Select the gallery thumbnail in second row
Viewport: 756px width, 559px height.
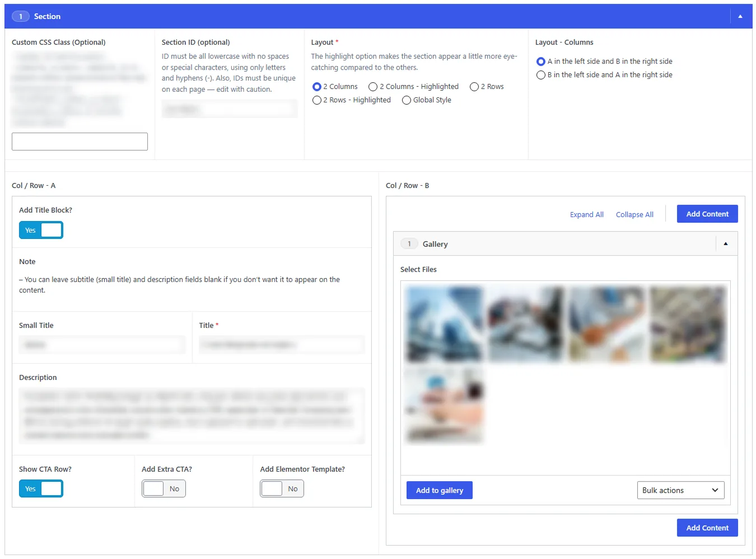pyautogui.click(x=444, y=405)
